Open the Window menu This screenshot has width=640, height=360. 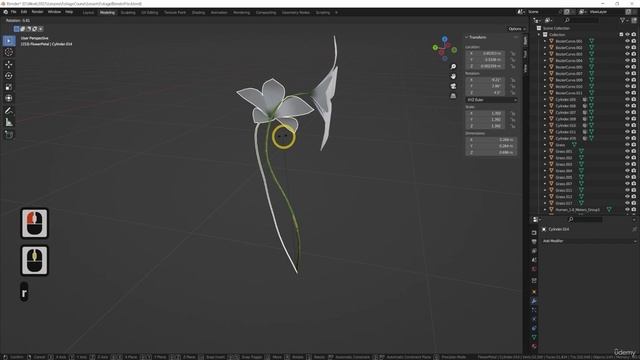coord(54,12)
